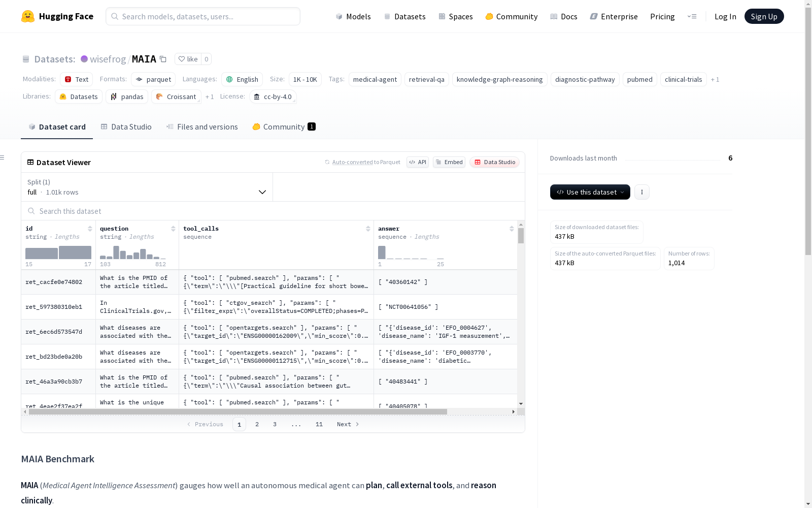Image resolution: width=812 pixels, height=508 pixels.
Task: Go to page 2 of table
Action: pos(257,424)
